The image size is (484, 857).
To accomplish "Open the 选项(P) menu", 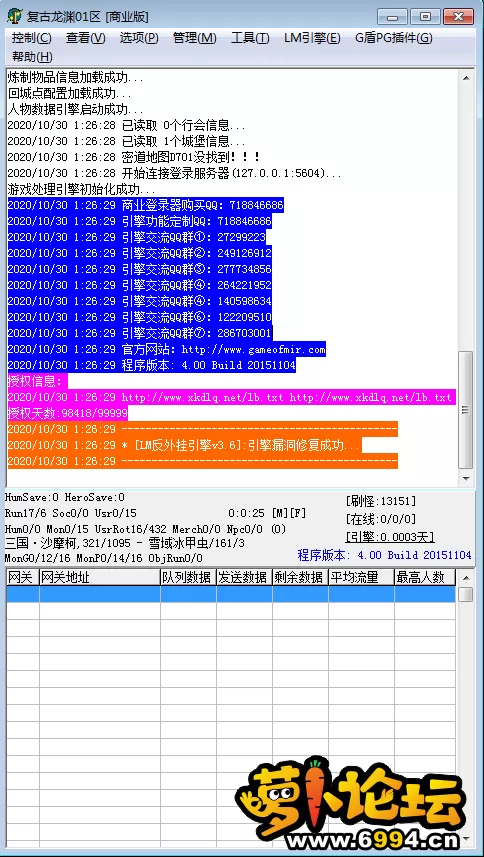I will tap(139, 38).
